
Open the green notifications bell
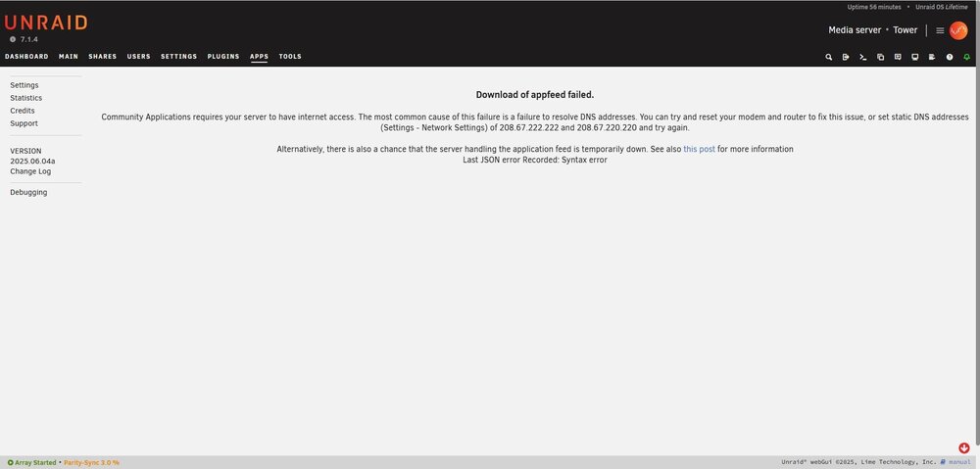[967, 57]
